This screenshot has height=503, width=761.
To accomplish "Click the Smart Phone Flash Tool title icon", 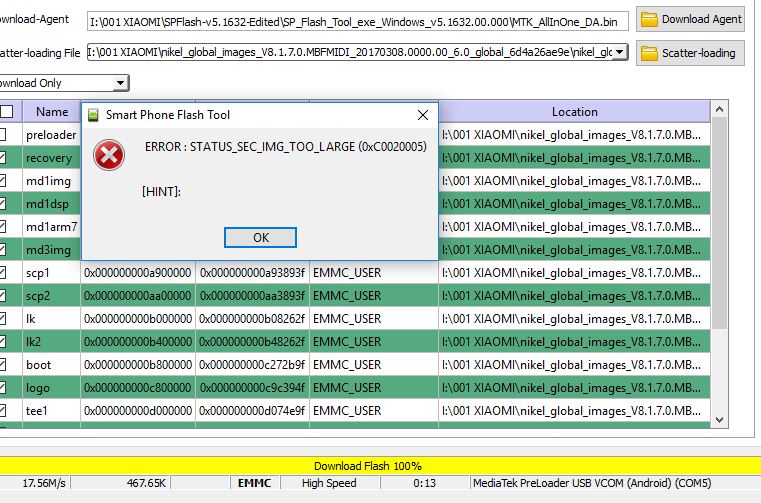I will pos(94,115).
